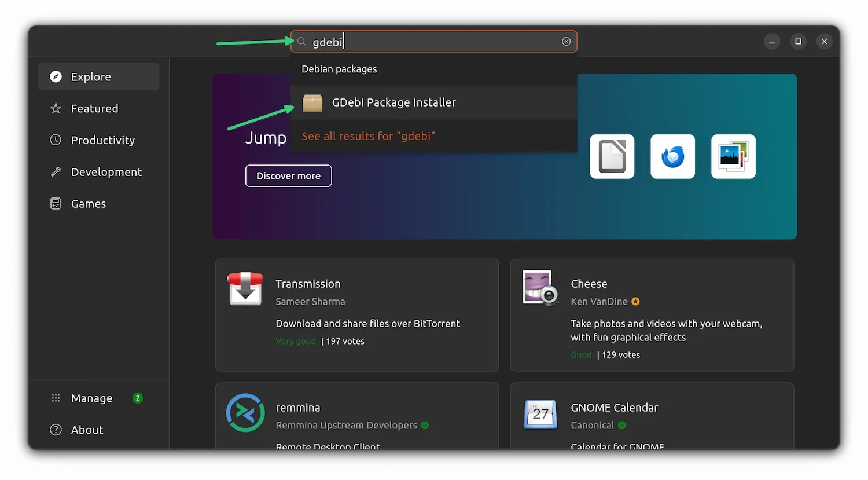Select the Development category
Image resolution: width=868 pixels, height=480 pixels.
click(x=98, y=172)
